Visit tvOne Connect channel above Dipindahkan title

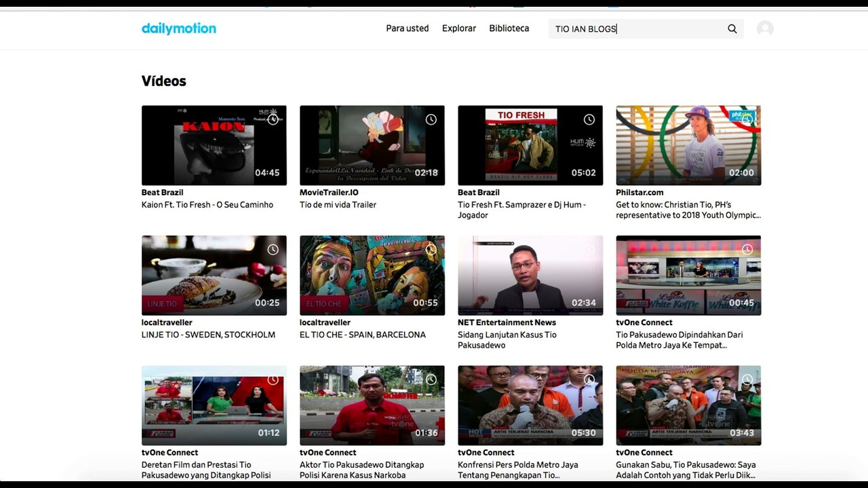(x=644, y=323)
